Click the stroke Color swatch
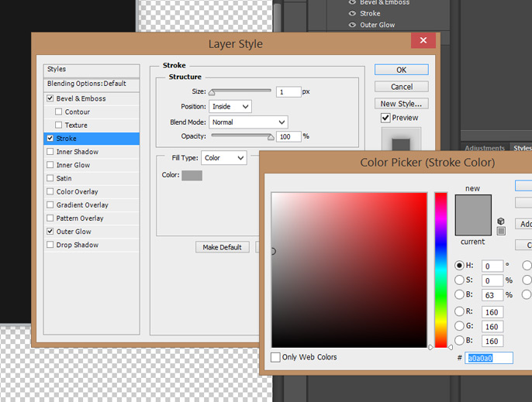 pyautogui.click(x=192, y=175)
